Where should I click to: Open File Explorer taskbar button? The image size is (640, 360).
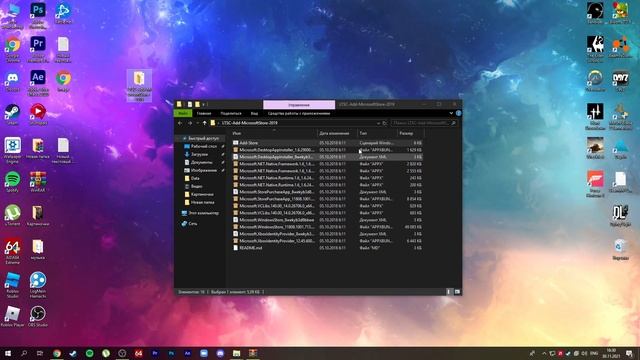pyautogui.click(x=236, y=353)
